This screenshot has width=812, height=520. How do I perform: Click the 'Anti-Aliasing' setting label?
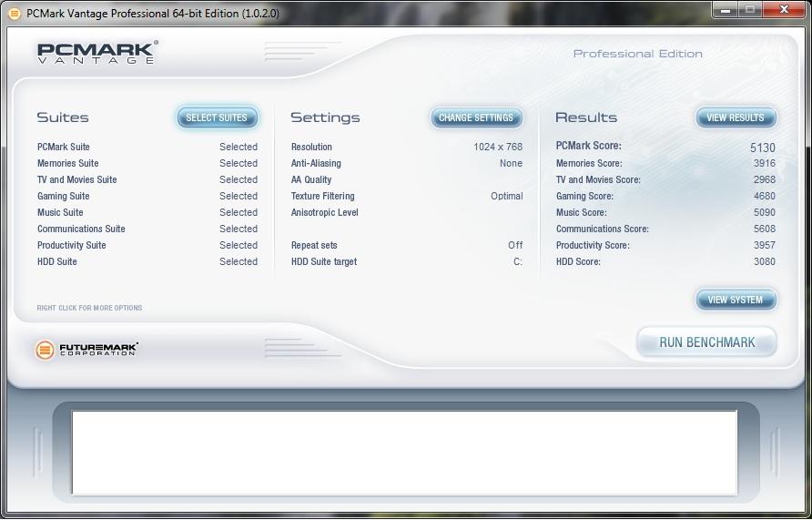pyautogui.click(x=316, y=163)
